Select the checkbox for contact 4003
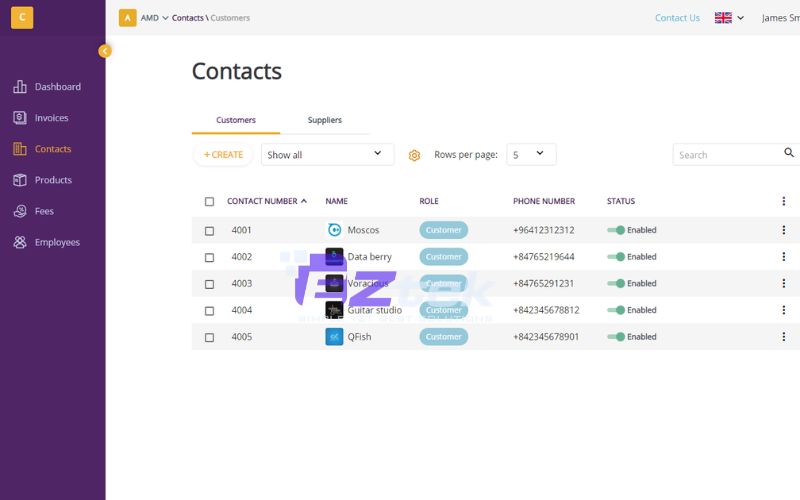This screenshot has width=800, height=500. (209, 284)
